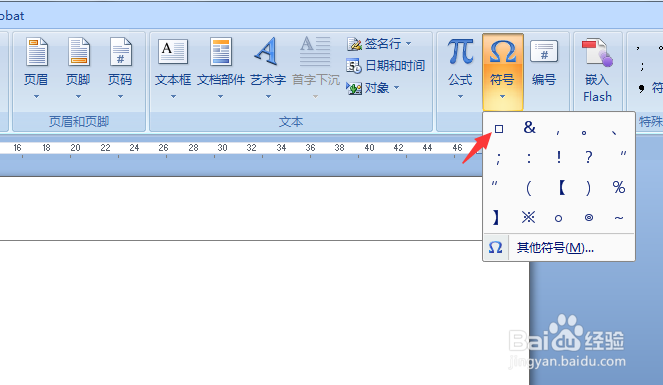Screen dimensions: 663x385
Task: Insert the ○ circle next to ※
Action: click(x=559, y=218)
